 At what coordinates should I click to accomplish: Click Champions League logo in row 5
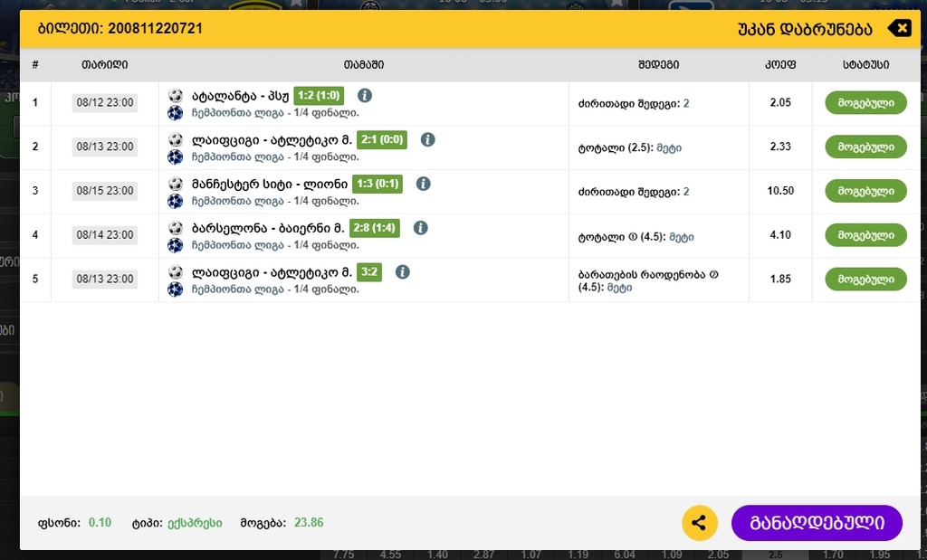(175, 289)
